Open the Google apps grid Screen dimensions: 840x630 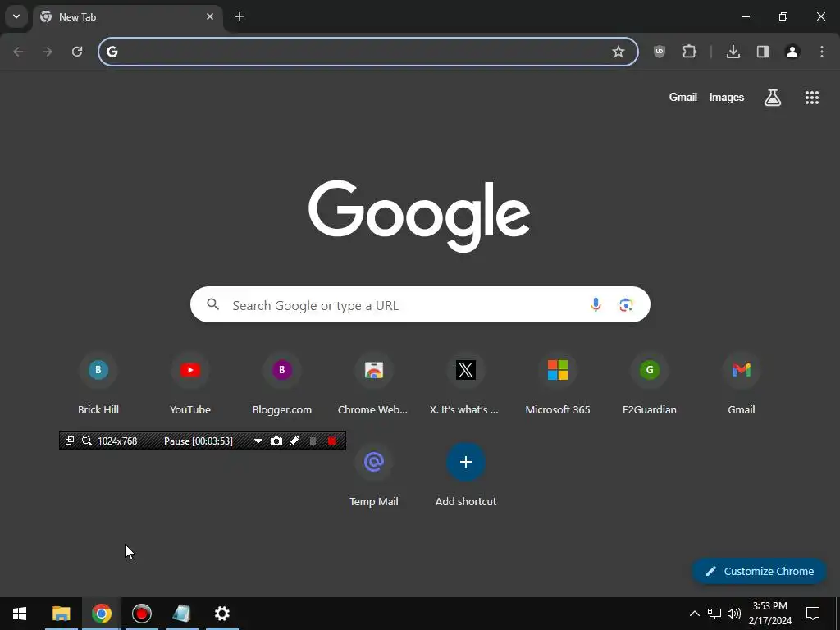click(812, 98)
